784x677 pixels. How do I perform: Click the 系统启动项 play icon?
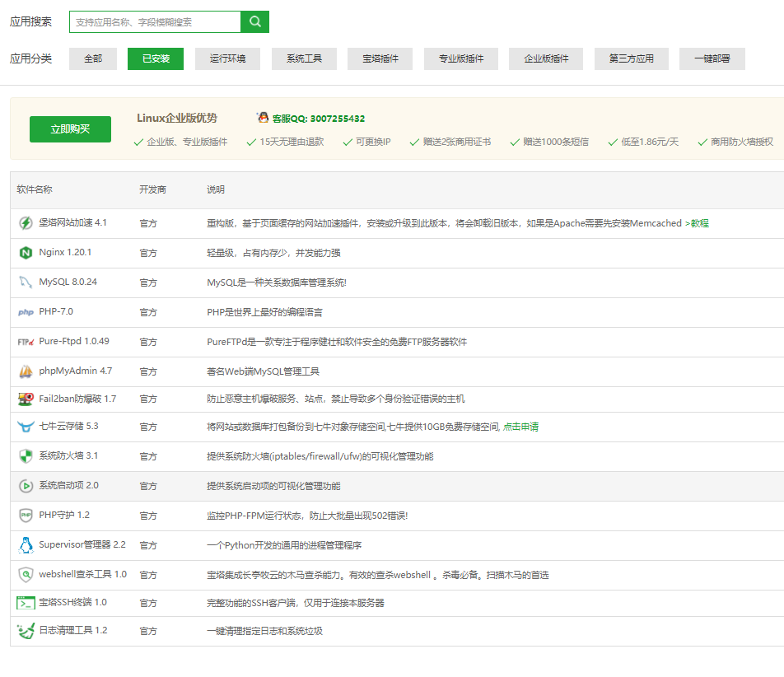26,485
